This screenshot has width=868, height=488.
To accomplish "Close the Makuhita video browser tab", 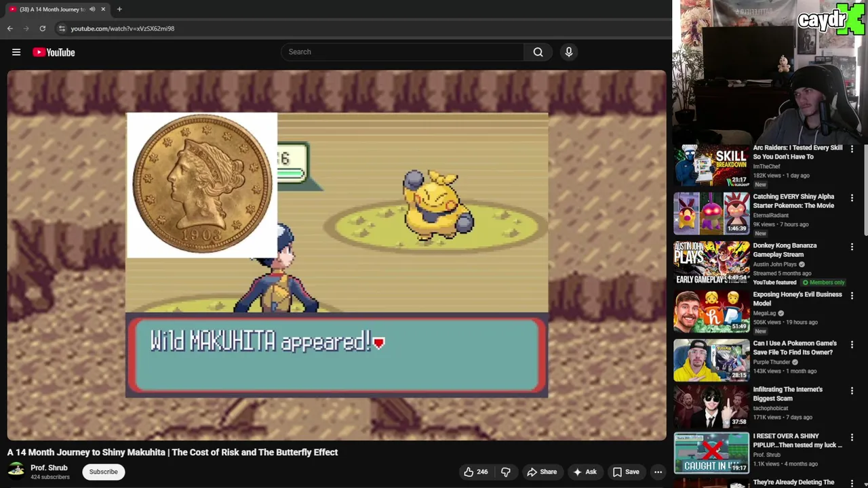I will 103,9.
